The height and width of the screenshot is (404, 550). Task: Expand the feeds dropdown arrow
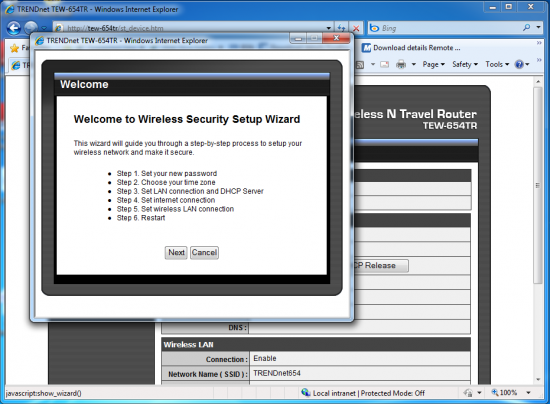(x=373, y=65)
